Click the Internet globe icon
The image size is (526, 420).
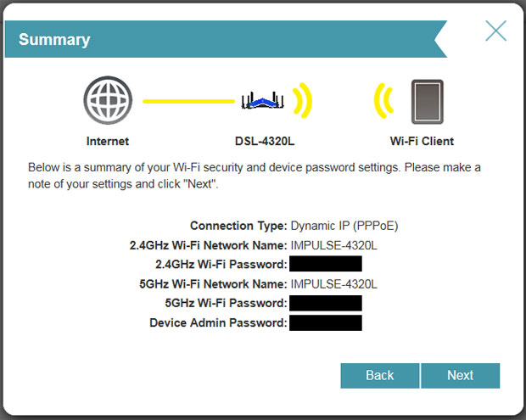click(108, 100)
